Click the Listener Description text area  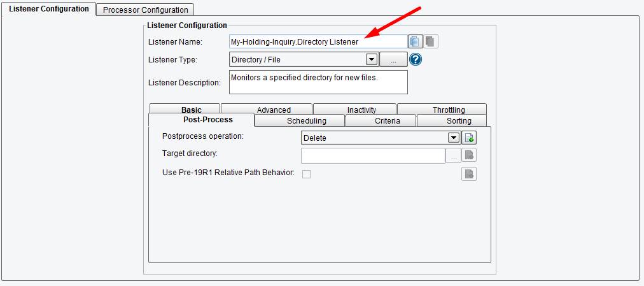(x=318, y=82)
